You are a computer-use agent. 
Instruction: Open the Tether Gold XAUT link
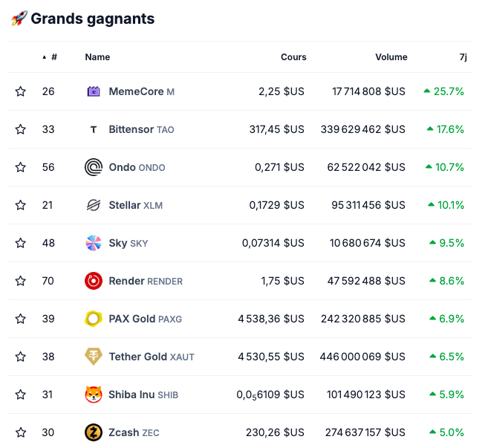[151, 357]
